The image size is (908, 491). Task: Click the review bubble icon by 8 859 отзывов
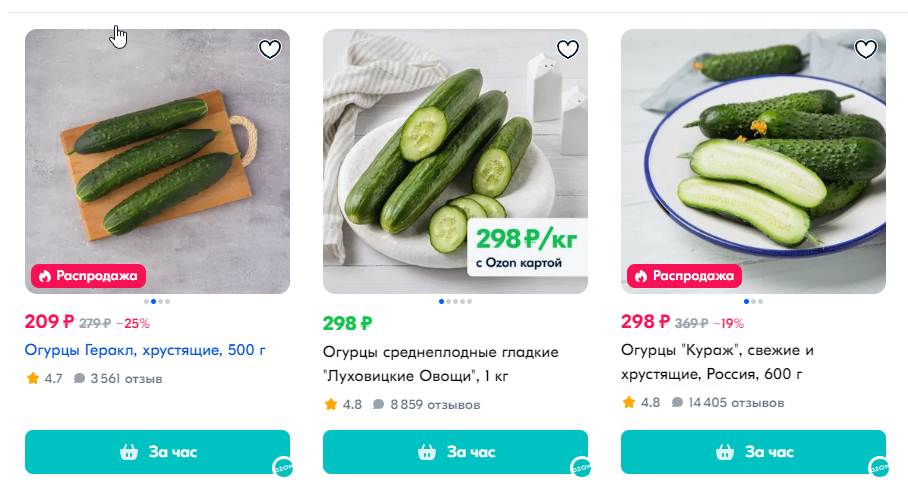point(378,405)
